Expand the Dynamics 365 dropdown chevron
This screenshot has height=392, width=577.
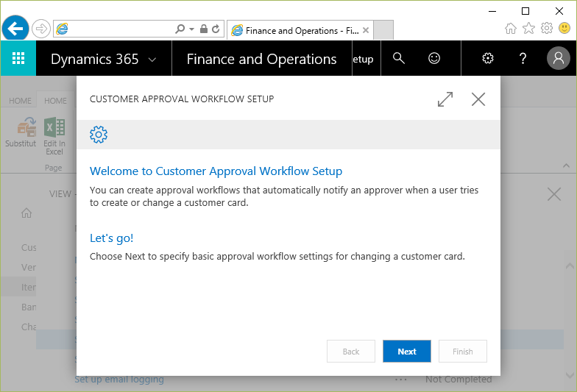tap(152, 60)
